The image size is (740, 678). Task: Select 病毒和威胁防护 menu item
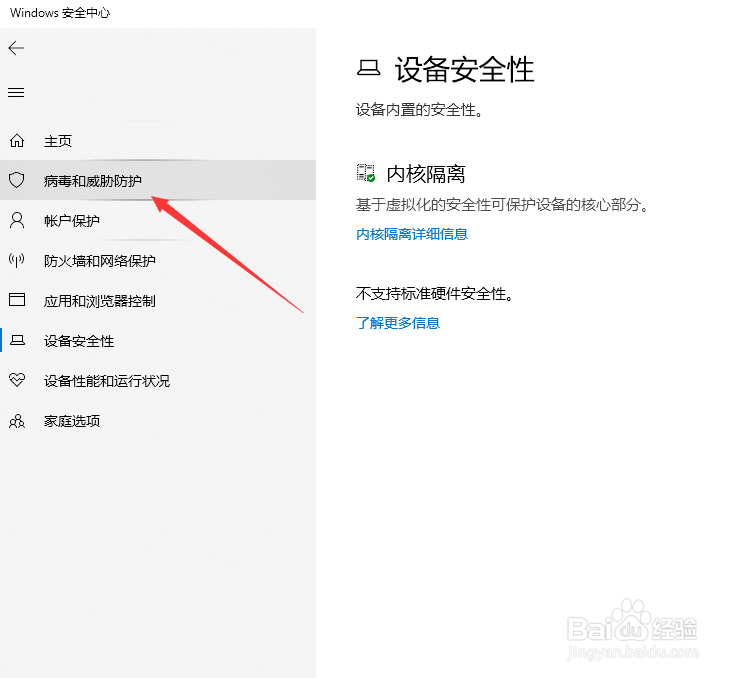(x=158, y=180)
